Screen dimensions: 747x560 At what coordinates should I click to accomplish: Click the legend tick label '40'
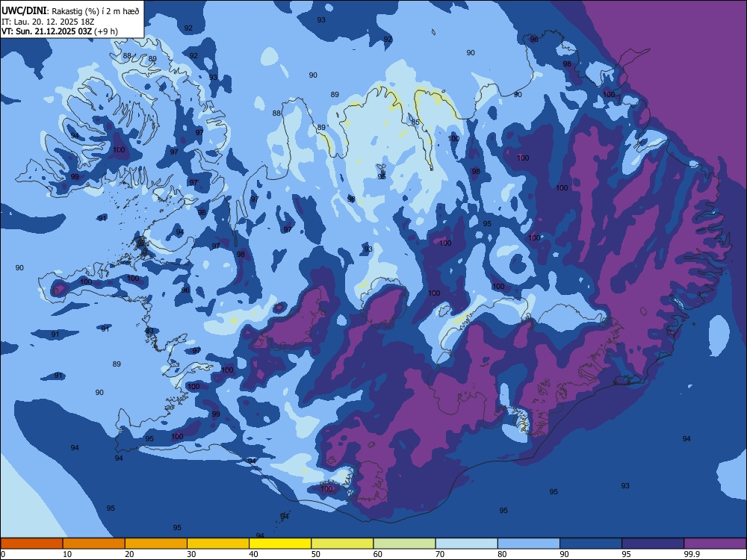coord(253,554)
